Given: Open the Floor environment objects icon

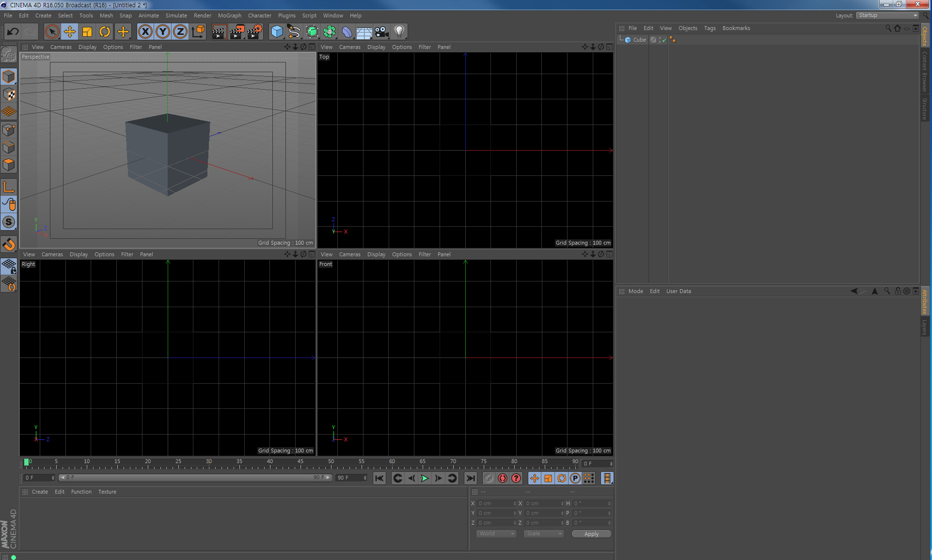Looking at the screenshot, I should 364,32.
